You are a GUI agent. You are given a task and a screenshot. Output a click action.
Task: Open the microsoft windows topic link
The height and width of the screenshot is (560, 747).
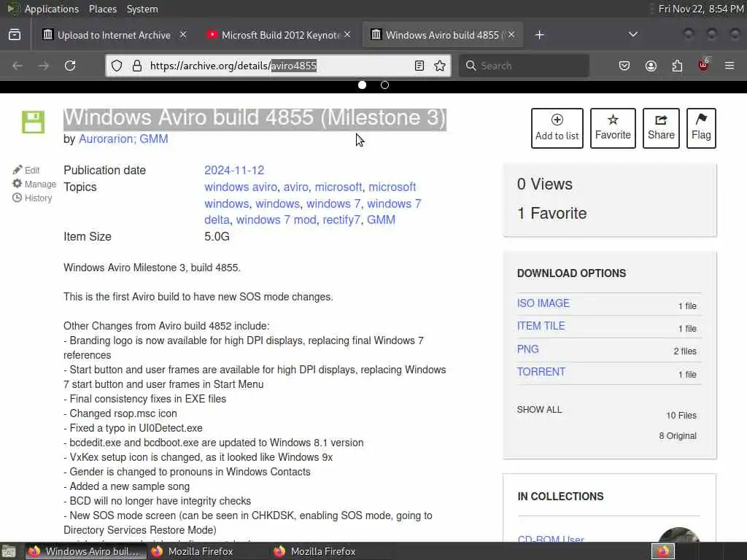point(311,195)
